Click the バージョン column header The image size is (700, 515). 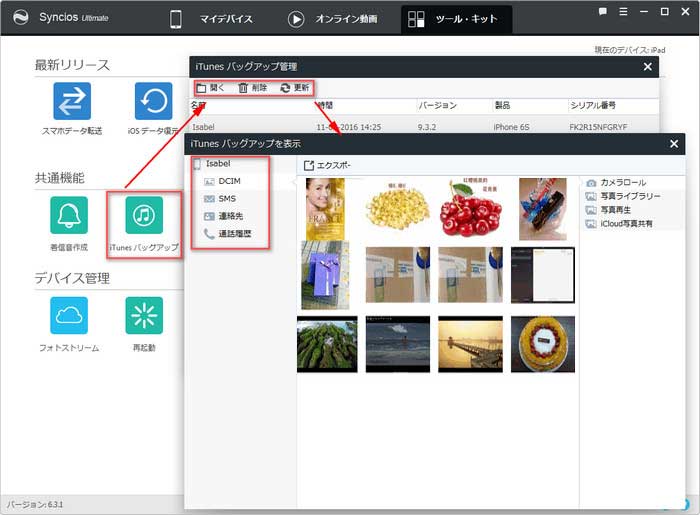click(438, 105)
